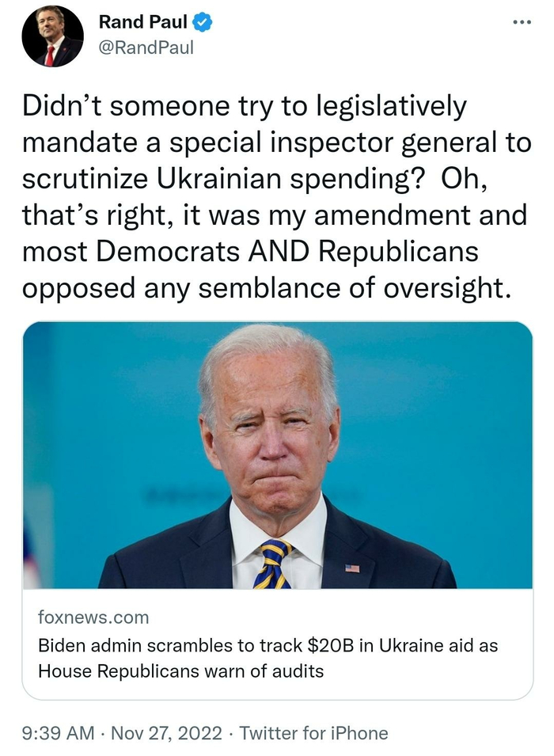Screen dimensions: 554x756
Task: Open Rand Paul's profile picture
Action: (53, 36)
